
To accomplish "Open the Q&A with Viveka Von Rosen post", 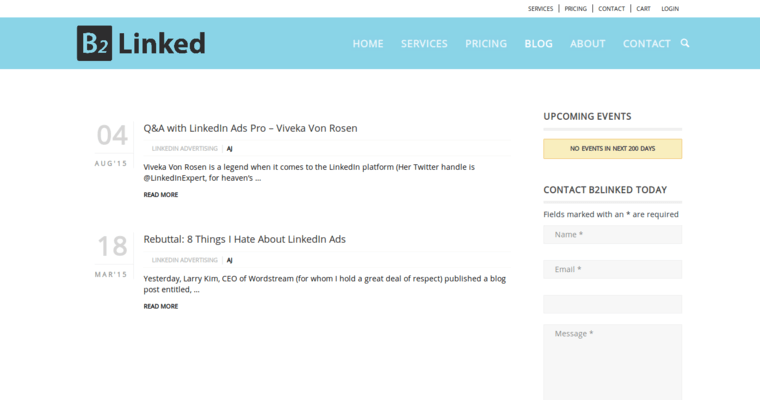I will point(250,128).
